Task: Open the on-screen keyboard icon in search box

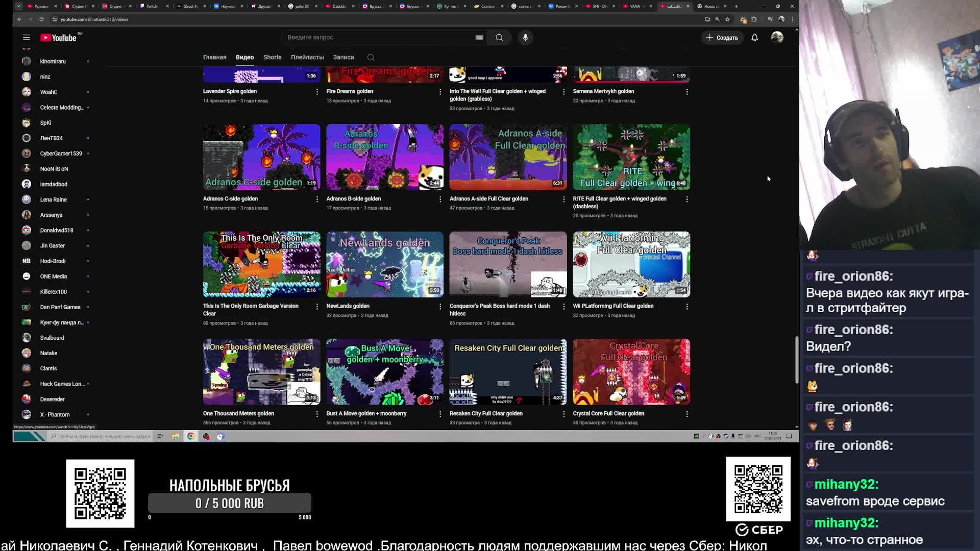Action: [x=479, y=37]
